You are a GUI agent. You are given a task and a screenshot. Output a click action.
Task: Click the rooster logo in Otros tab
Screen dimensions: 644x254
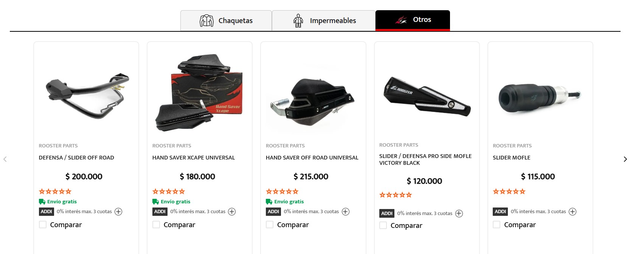401,20
